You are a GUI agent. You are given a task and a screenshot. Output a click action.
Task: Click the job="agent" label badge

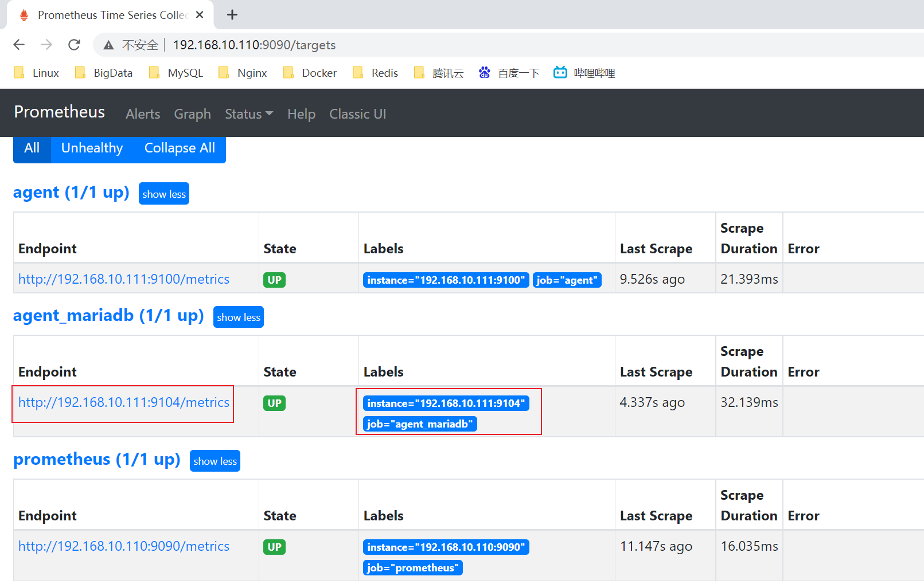[x=567, y=280]
